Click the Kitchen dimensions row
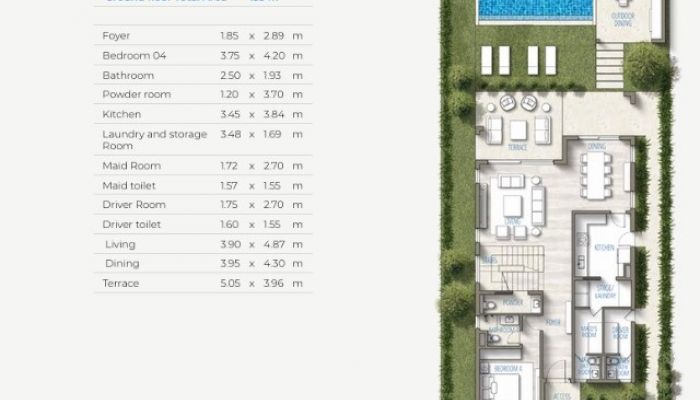This screenshot has height=400, width=700. [203, 114]
